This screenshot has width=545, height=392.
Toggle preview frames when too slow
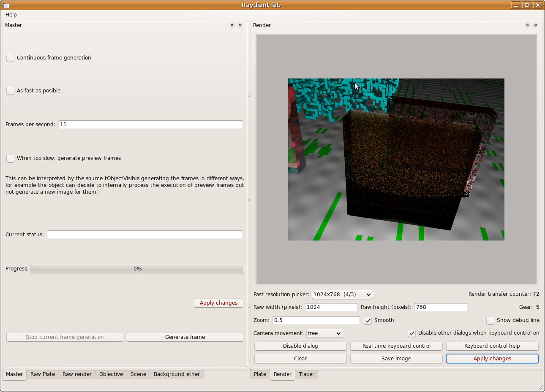point(11,158)
